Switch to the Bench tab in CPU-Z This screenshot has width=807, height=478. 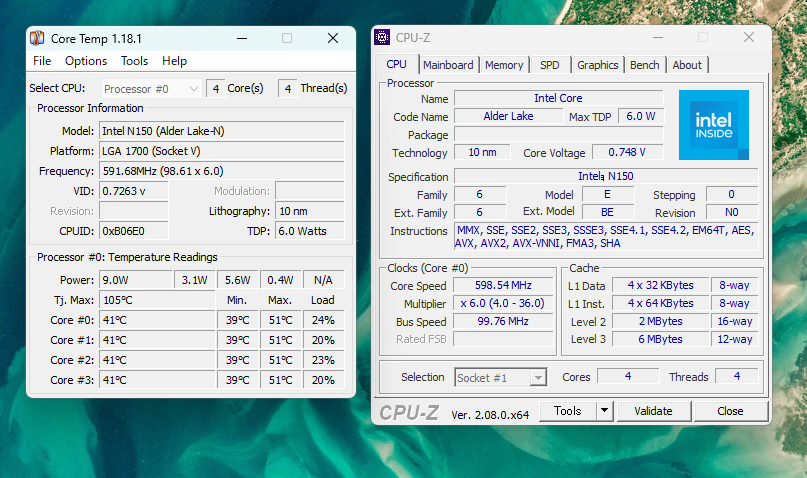[644, 65]
